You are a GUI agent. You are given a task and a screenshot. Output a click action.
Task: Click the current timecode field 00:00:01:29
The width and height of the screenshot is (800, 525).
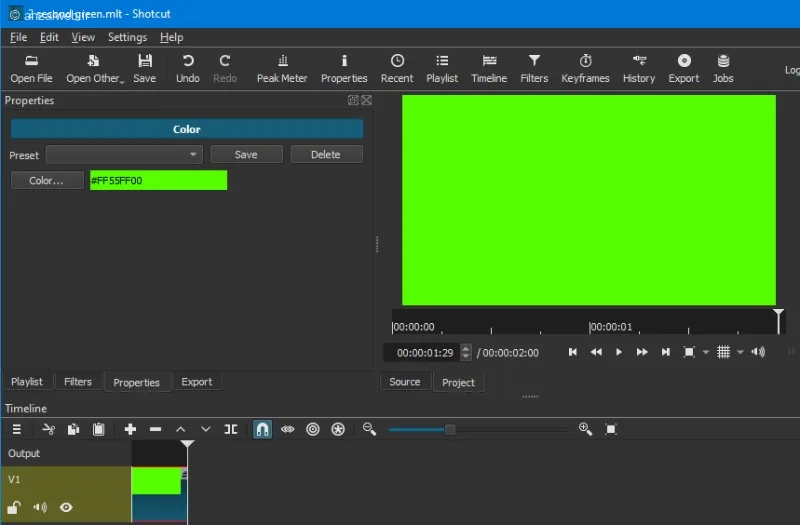422,353
